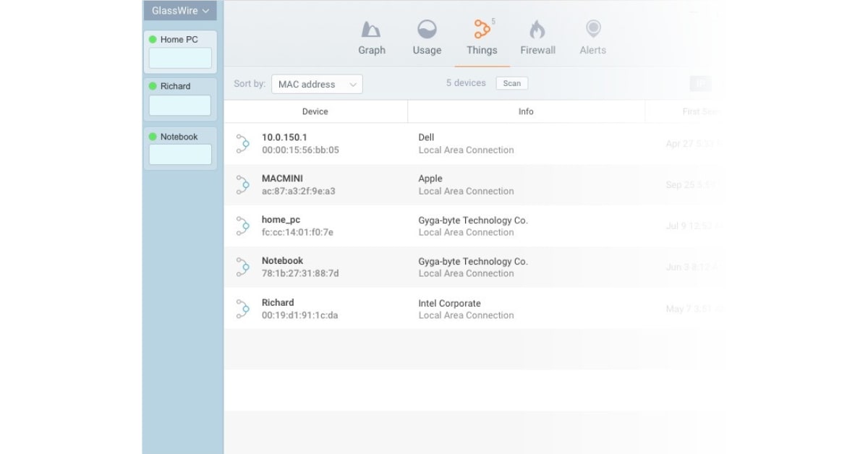868x454 pixels.
Task: Click the network icon for home_pc
Action: 243,226
